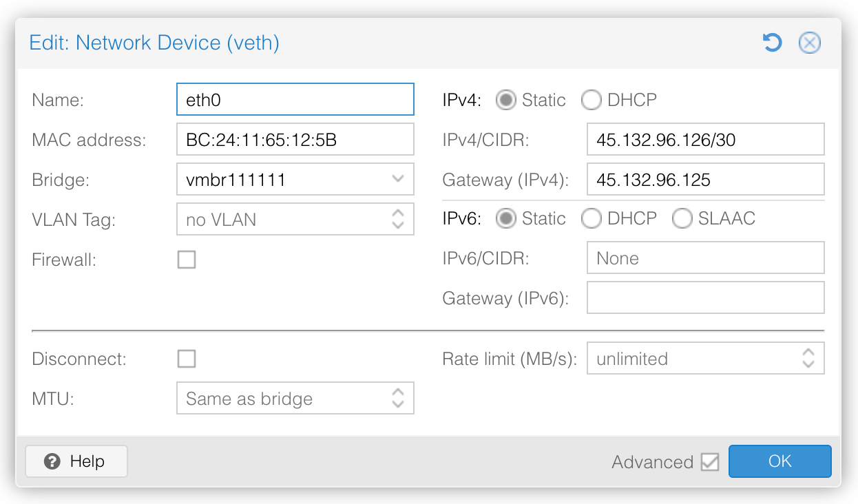Choose the IPv6 SLAAC option
Image resolution: width=858 pixels, height=504 pixels.
coord(682,219)
